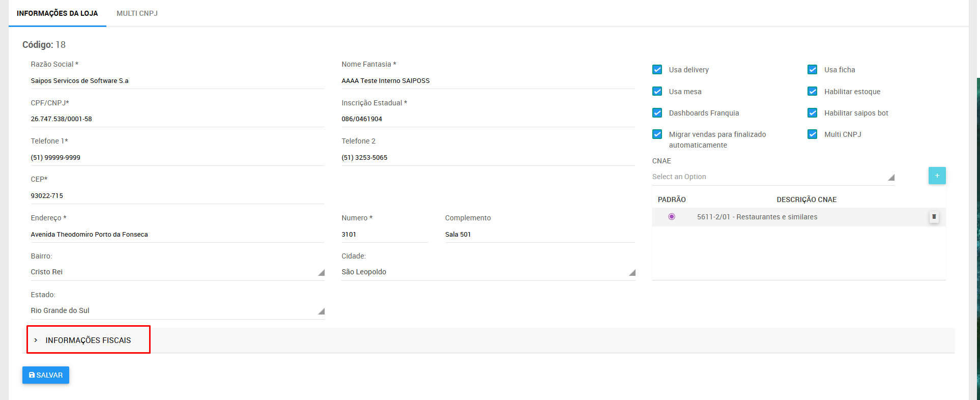Disable the Multi CNPJ checkbox
The height and width of the screenshot is (400, 980).
pyautogui.click(x=813, y=134)
